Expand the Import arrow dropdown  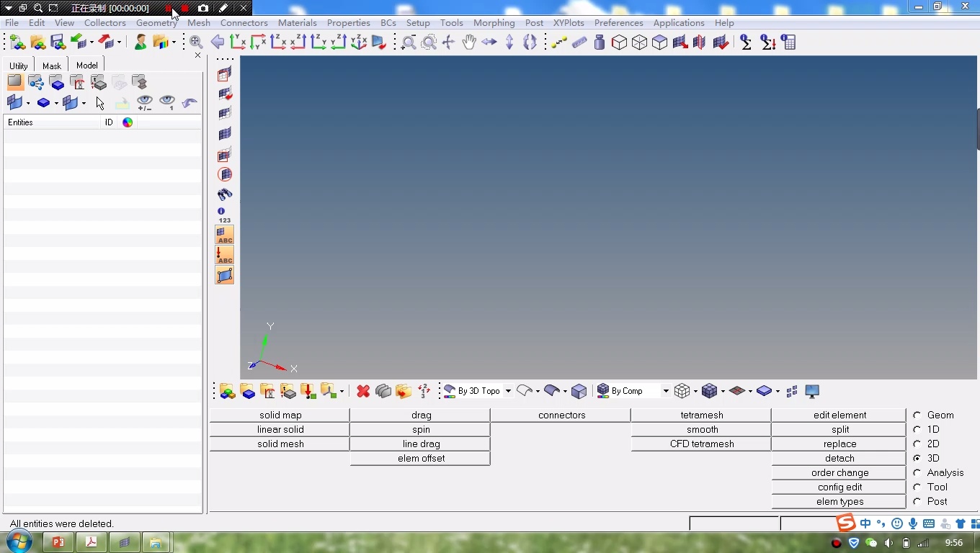[92, 42]
